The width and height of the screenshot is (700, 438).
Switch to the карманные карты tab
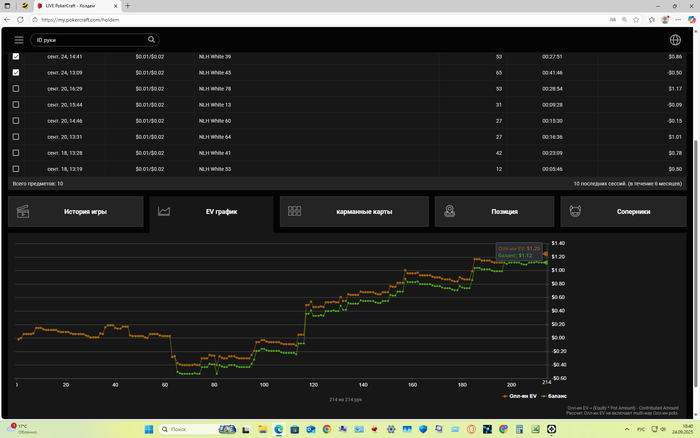(354, 212)
